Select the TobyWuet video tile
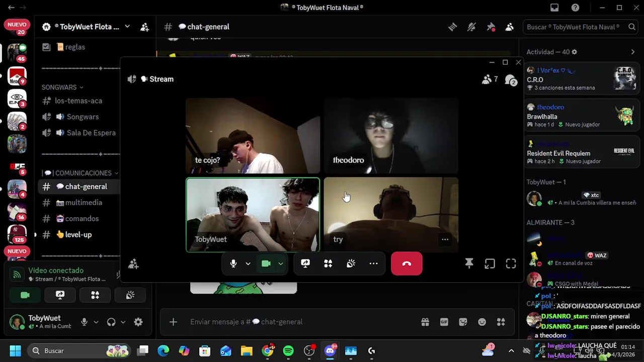The image size is (644, 362). (253, 214)
